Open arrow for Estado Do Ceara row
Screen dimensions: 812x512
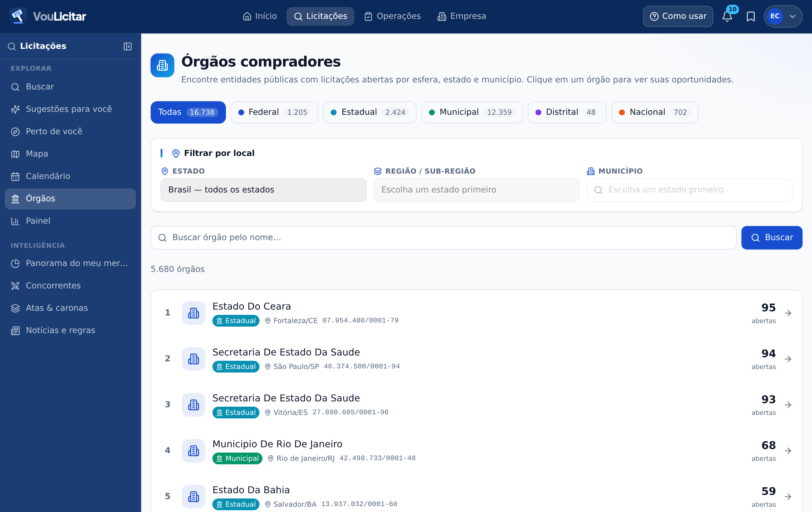788,313
